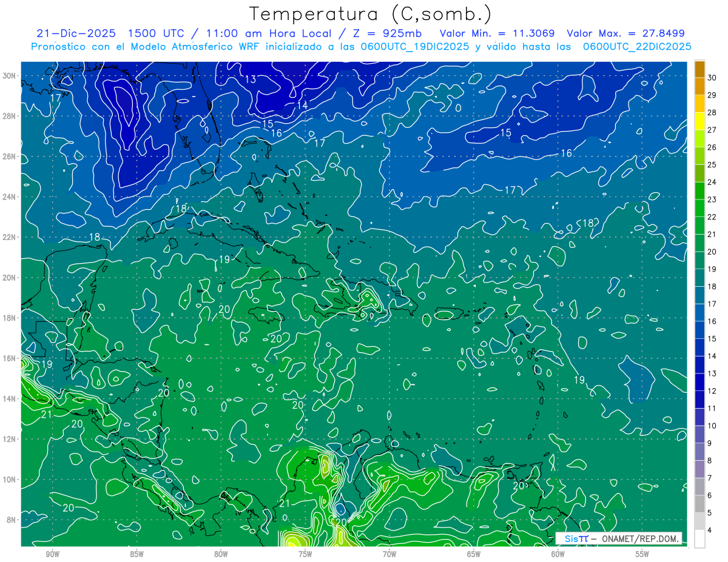This screenshot has height=562, width=728.
Task: Click the "10N" latitude axis label
Action: pyautogui.click(x=10, y=480)
